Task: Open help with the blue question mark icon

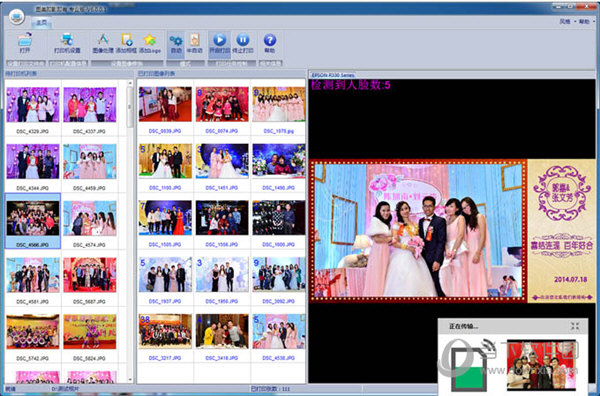Action: [x=270, y=43]
